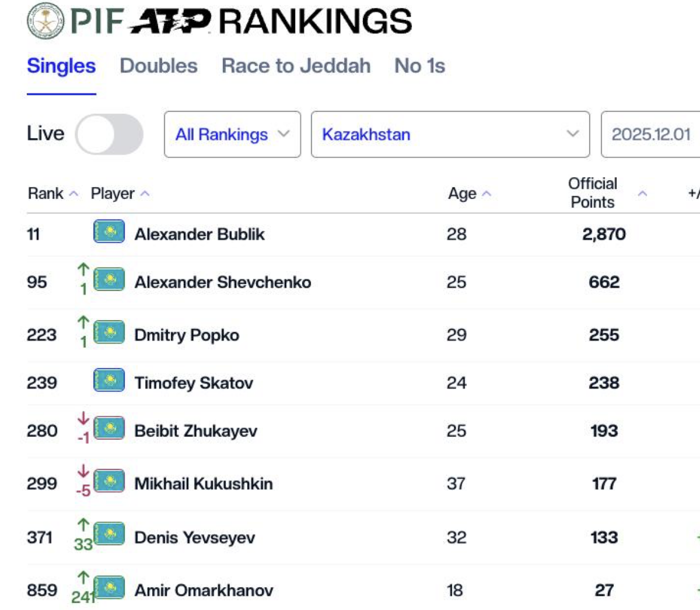Image resolution: width=700 pixels, height=610 pixels.
Task: Toggle the Live rankings switch
Action: (109, 134)
